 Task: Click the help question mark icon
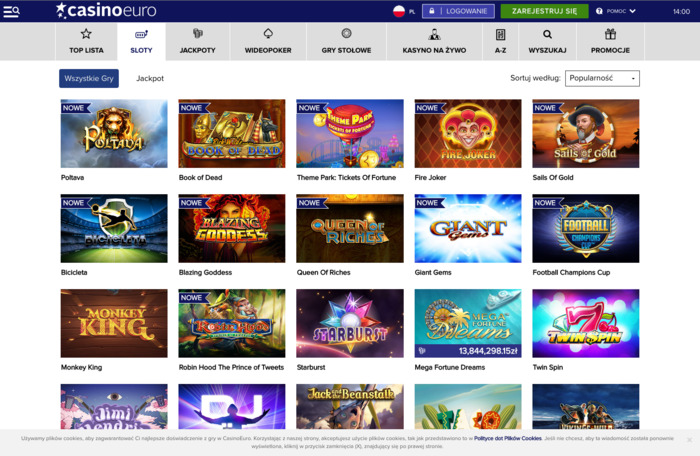click(x=599, y=11)
